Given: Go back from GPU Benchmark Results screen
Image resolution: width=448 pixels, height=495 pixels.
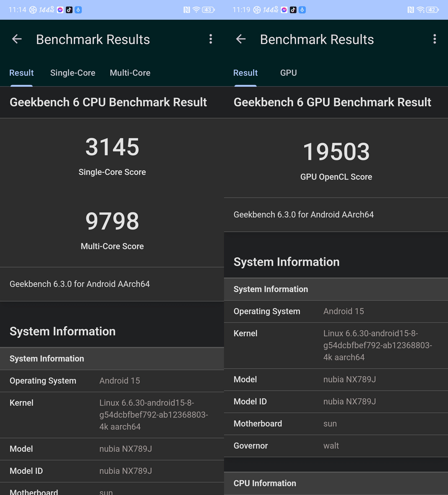Looking at the screenshot, I should point(241,39).
